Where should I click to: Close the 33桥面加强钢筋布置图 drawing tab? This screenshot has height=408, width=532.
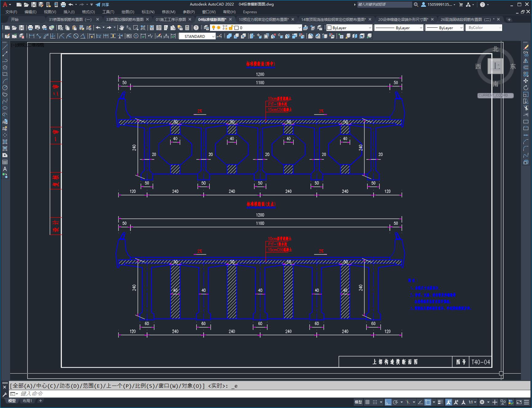(147, 19)
